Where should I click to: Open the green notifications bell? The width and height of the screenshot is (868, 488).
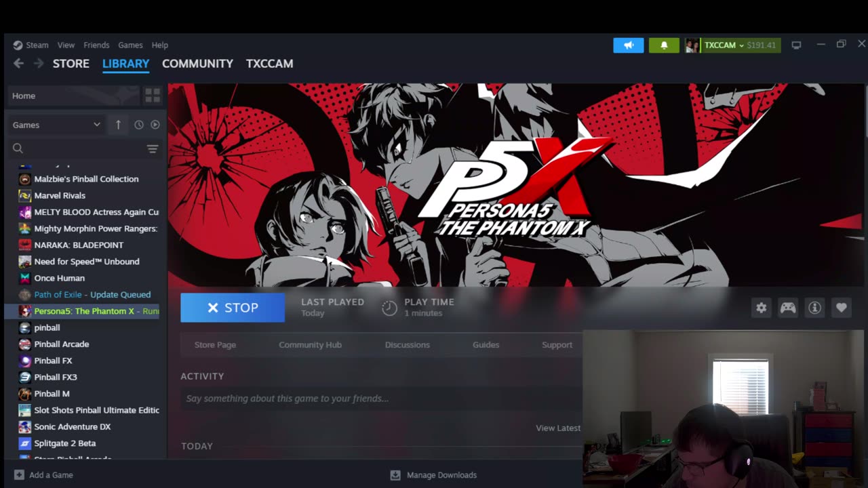pos(664,45)
